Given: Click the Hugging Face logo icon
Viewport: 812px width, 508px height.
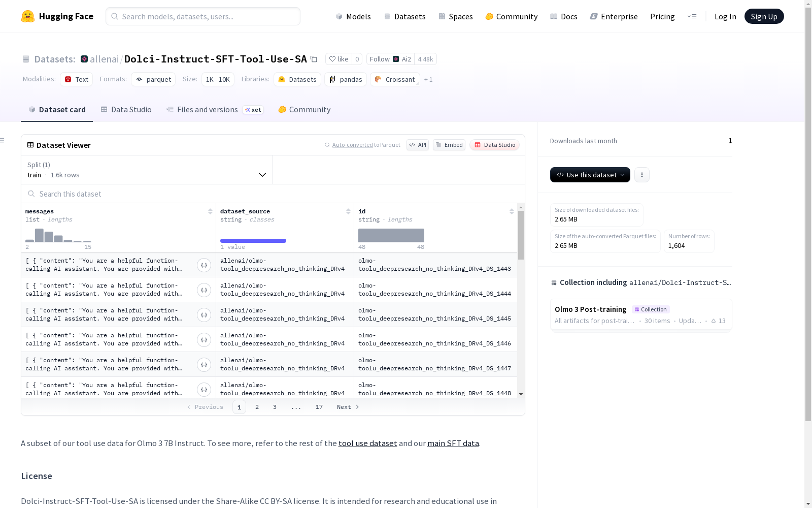Looking at the screenshot, I should coord(28,16).
